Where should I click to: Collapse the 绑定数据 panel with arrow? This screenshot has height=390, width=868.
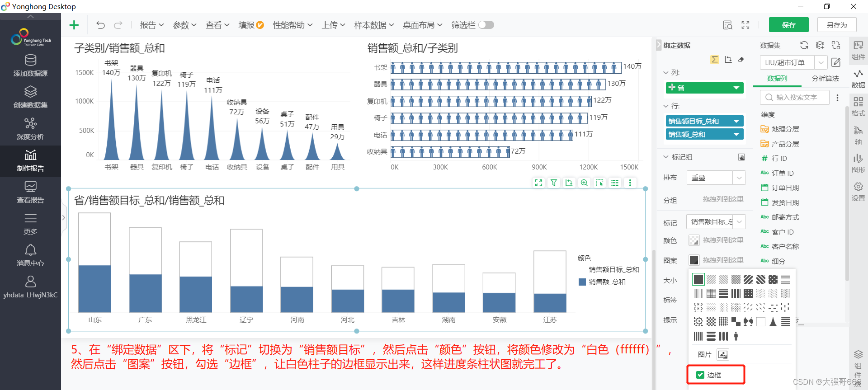[659, 45]
